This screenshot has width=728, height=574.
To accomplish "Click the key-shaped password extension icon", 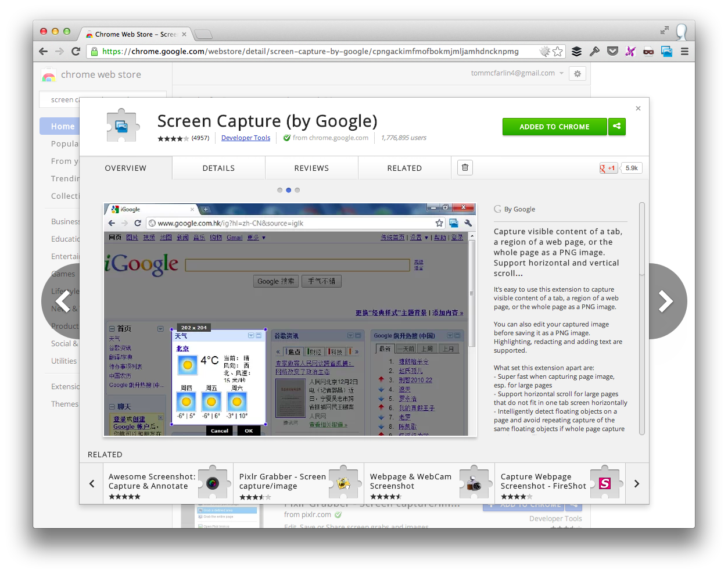I will (594, 51).
